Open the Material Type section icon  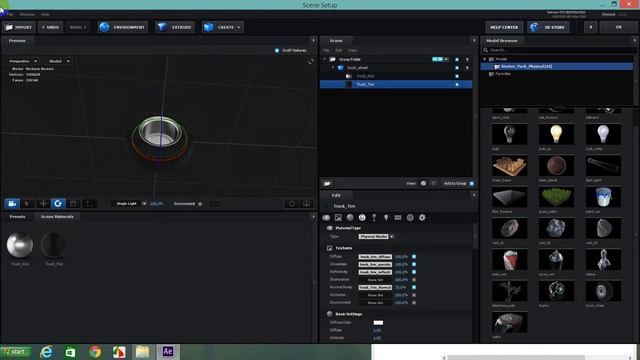(326, 218)
